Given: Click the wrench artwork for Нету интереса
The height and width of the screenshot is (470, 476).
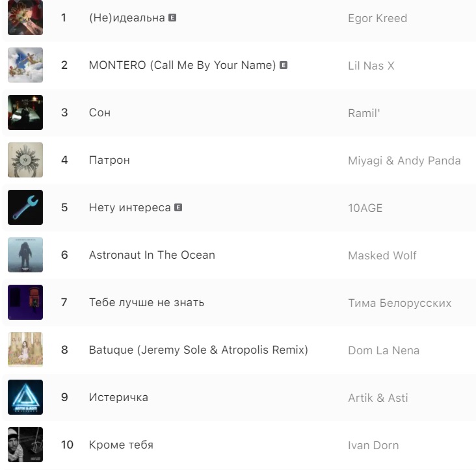Looking at the screenshot, I should (x=25, y=207).
